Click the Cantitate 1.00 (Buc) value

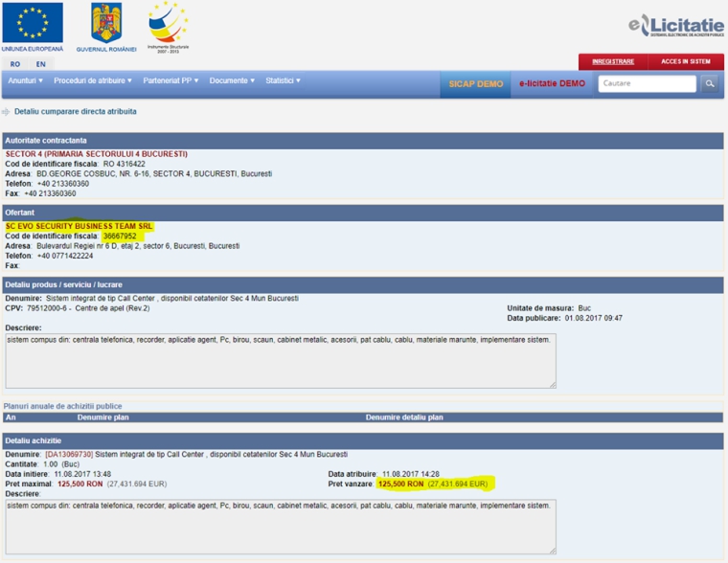tap(61, 464)
